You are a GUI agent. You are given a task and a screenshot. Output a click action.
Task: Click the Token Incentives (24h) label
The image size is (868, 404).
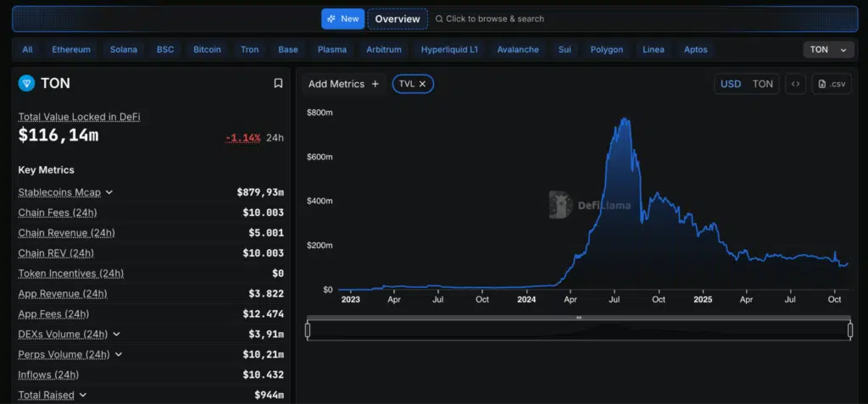tap(71, 274)
